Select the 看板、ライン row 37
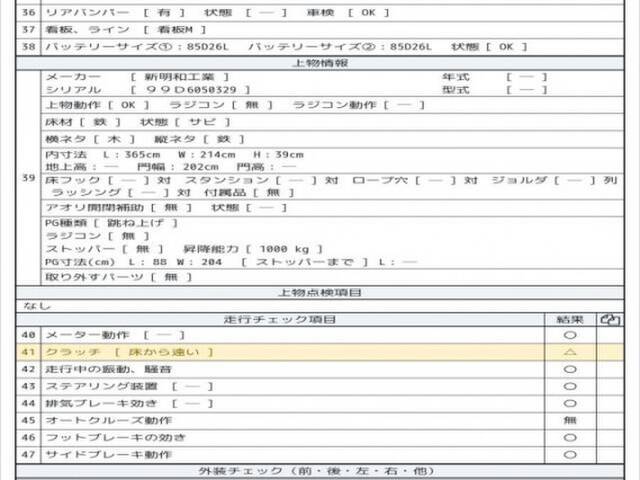Image resolution: width=640 pixels, height=480 pixels. 320,30
